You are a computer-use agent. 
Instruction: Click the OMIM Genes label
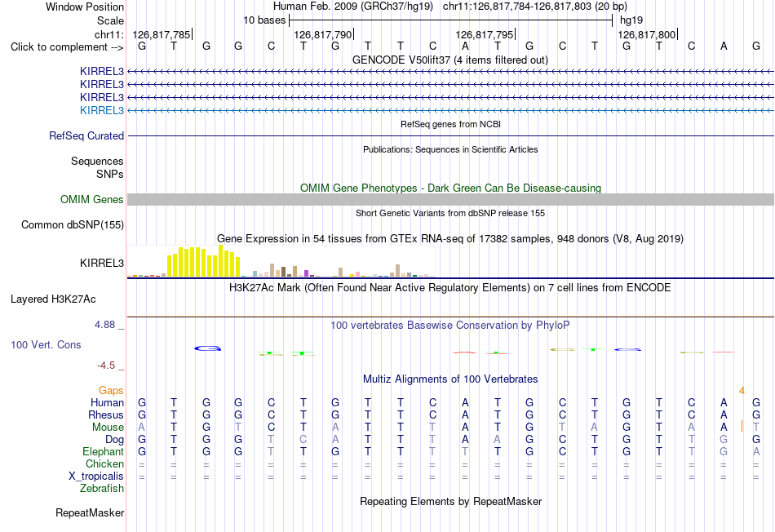tap(92, 199)
